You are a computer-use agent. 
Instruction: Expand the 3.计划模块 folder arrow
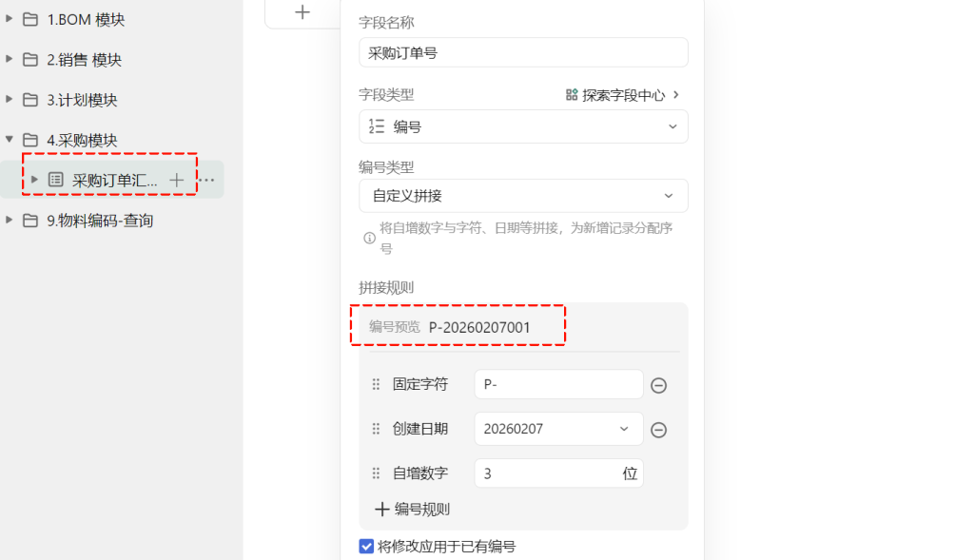9,99
